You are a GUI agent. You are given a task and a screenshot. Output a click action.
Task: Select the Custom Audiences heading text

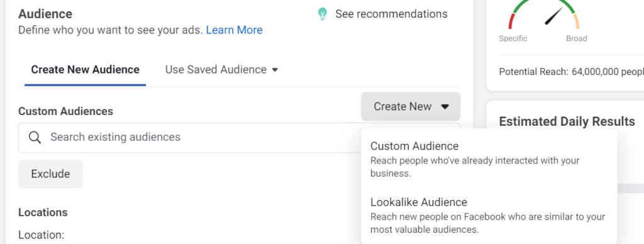point(65,111)
